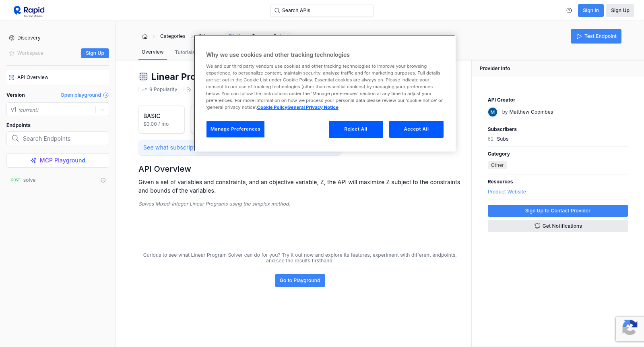The image size is (644, 347).
Task: Click Reject All cookies button
Action: click(356, 129)
